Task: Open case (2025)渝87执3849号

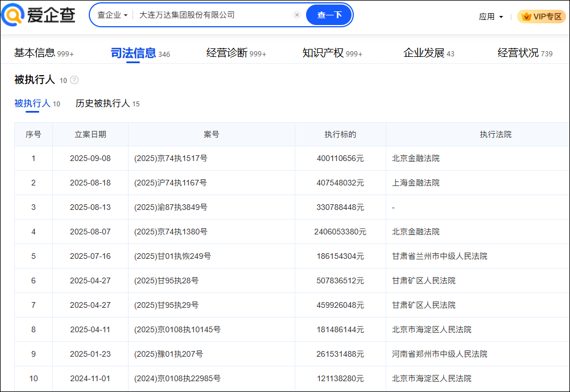Action: coord(171,207)
